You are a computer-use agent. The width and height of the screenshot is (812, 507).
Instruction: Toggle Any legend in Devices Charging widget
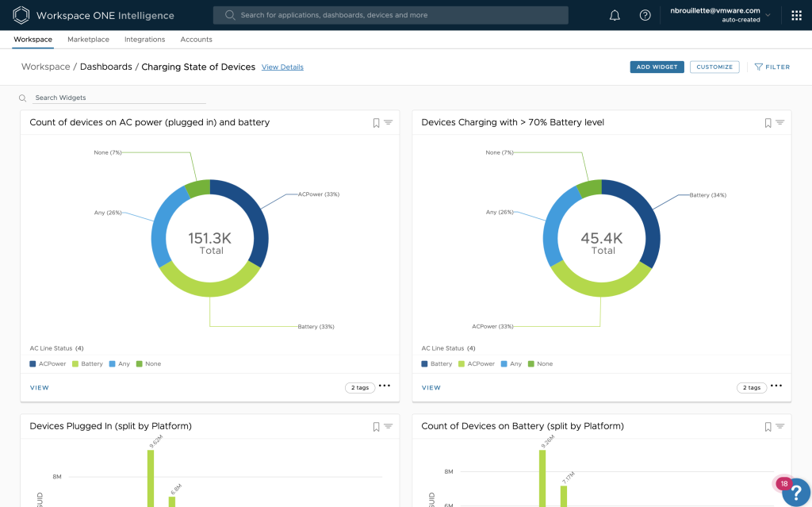[x=511, y=364]
